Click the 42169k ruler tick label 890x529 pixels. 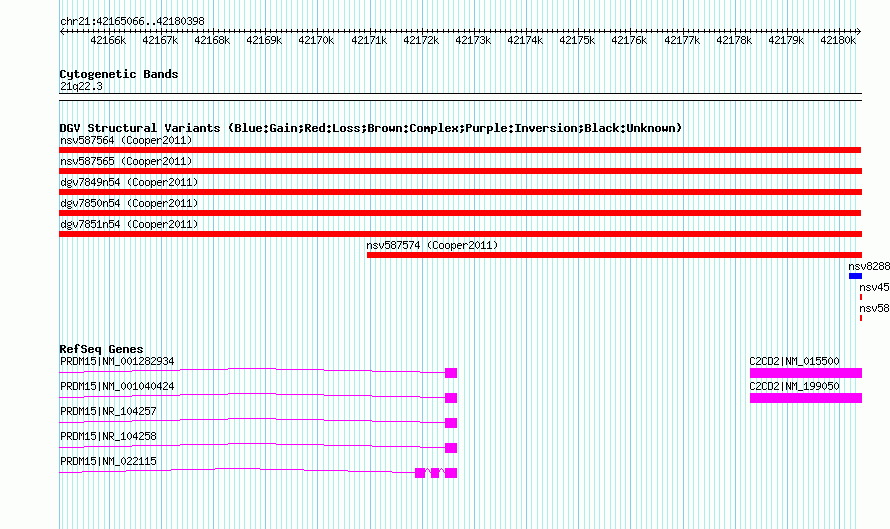click(x=264, y=40)
